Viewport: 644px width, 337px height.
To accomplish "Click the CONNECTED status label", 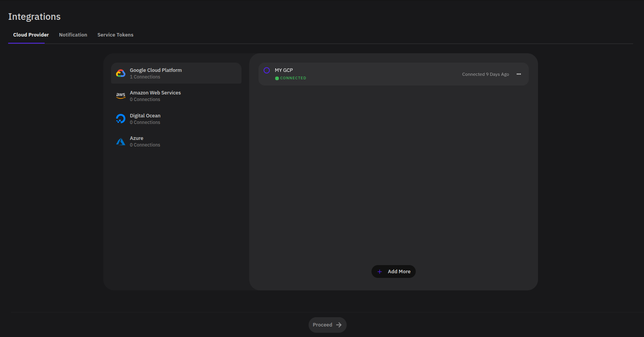I will pyautogui.click(x=293, y=78).
